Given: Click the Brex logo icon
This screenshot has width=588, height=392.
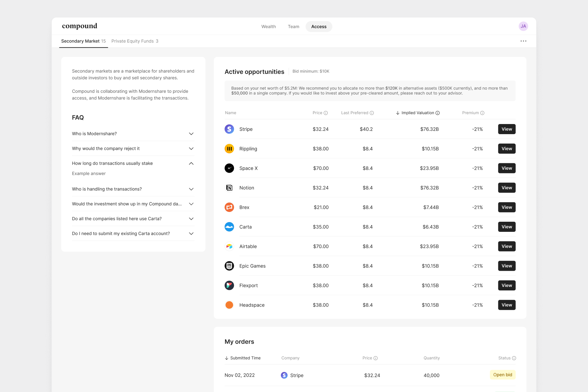Looking at the screenshot, I should [x=229, y=207].
